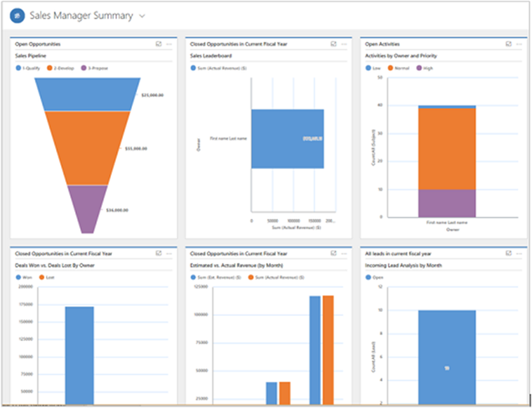Image resolution: width=532 pixels, height=408 pixels.
Task: Toggle the Won legend entry
Action: click(23, 278)
